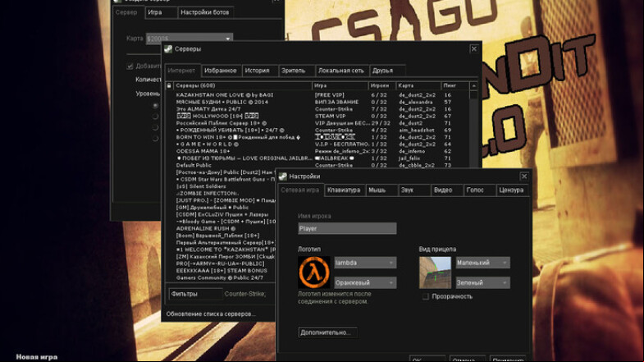The height and width of the screenshot is (362, 644).
Task: Select ADRENALINE RUSH server row
Action: point(222,228)
